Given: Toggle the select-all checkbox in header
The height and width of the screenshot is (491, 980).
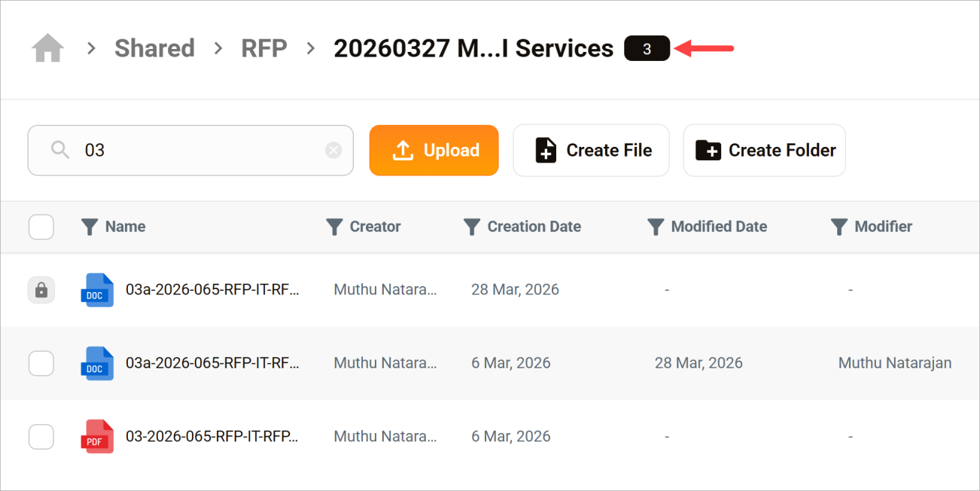Looking at the screenshot, I should (41, 227).
